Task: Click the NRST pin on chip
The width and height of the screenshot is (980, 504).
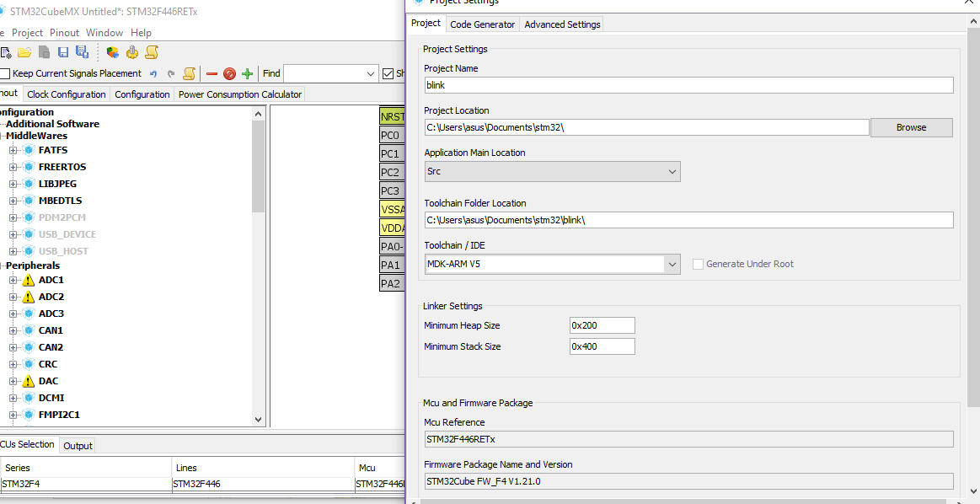Action: pyautogui.click(x=393, y=117)
